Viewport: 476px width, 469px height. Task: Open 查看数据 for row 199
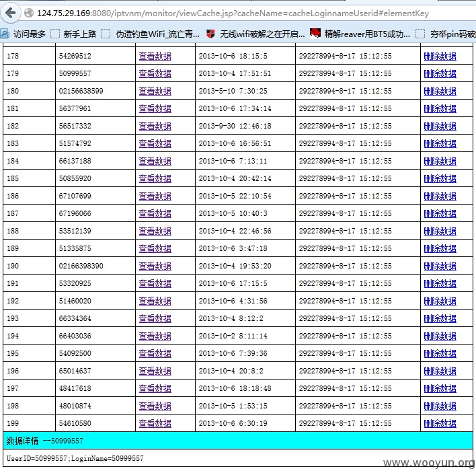coord(155,423)
